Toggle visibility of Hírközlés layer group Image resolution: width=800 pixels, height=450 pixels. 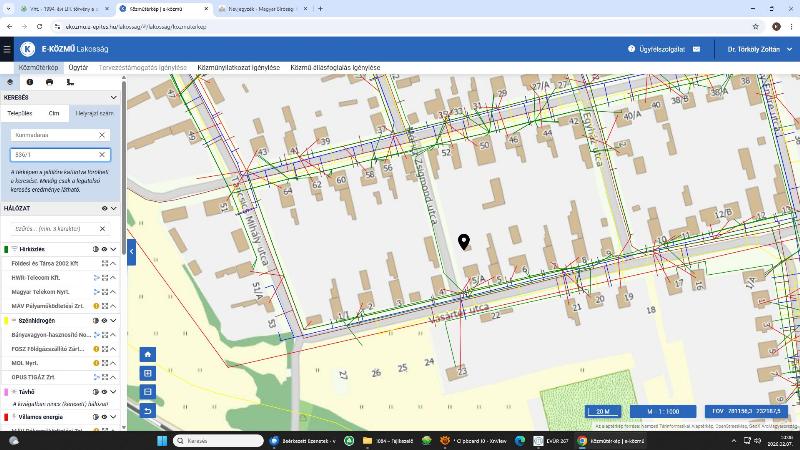click(104, 249)
